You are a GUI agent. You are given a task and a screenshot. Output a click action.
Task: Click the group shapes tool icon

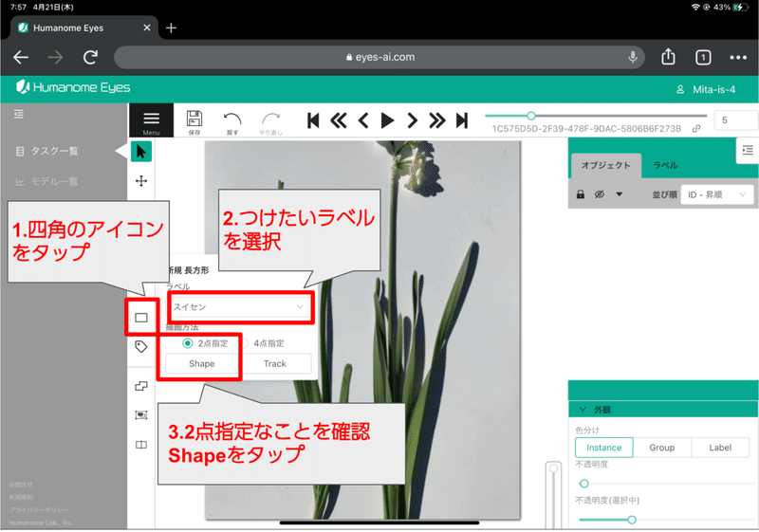[141, 415]
